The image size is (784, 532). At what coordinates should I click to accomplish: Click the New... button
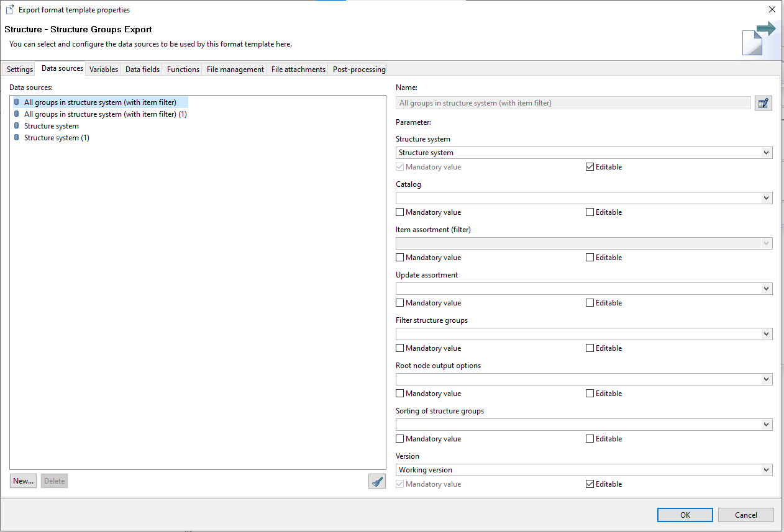[24, 481]
